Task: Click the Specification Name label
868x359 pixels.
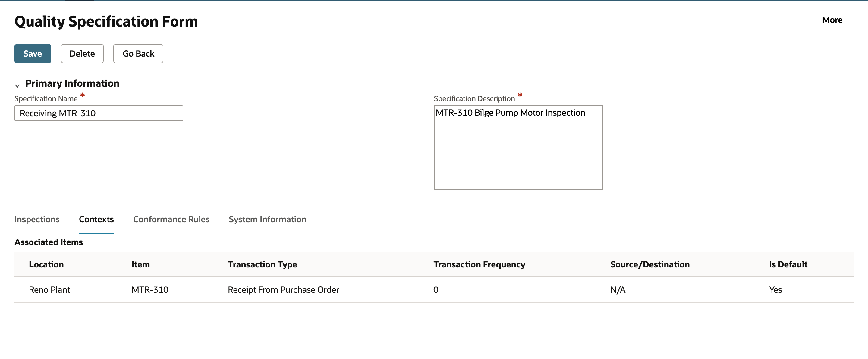Action: click(46, 99)
